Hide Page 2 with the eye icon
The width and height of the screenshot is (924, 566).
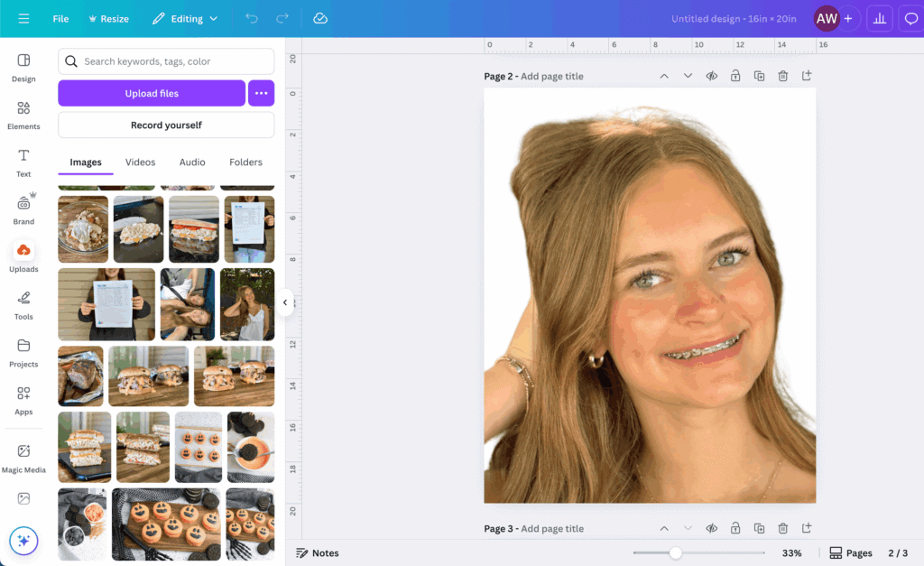tap(711, 76)
